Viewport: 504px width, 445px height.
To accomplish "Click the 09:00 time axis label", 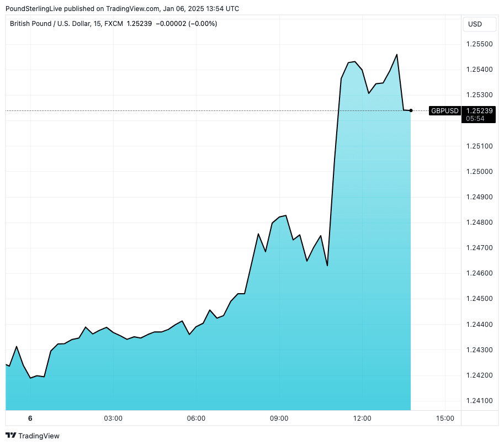I will [x=279, y=418].
